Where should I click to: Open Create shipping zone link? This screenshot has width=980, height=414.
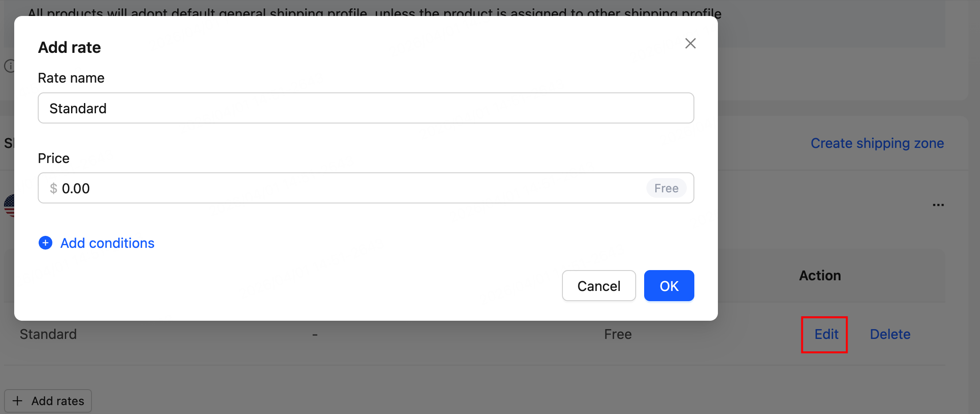point(877,143)
